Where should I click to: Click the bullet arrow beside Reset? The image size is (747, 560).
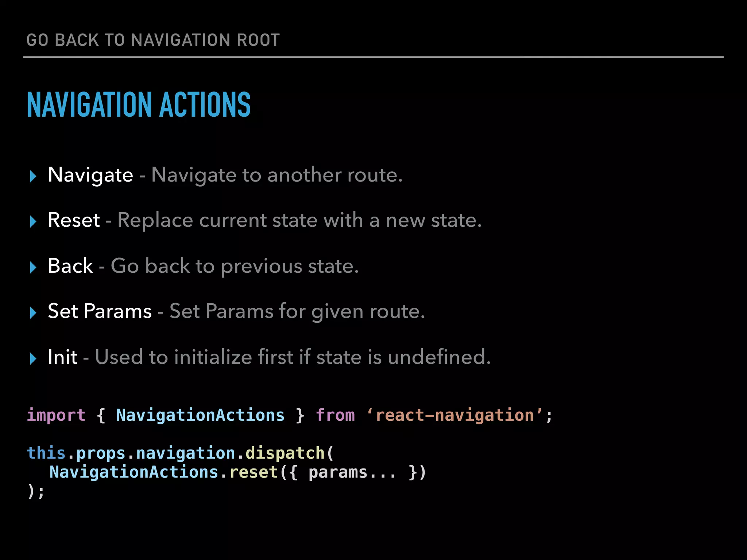pos(33,221)
